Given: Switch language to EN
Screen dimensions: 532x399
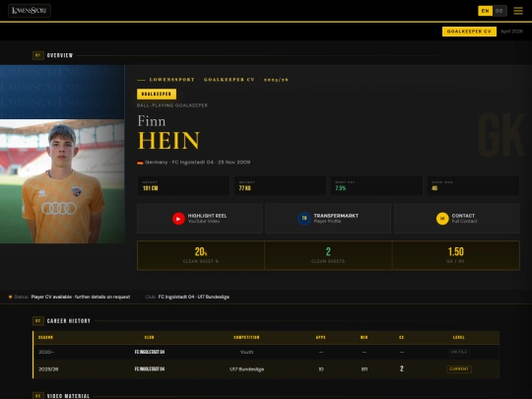Looking at the screenshot, I should [x=485, y=11].
